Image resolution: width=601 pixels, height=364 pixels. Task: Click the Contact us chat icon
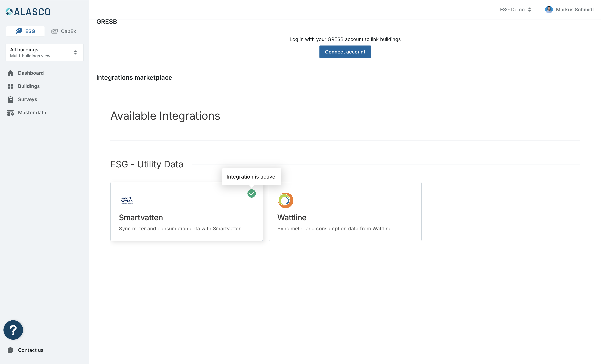coord(10,350)
